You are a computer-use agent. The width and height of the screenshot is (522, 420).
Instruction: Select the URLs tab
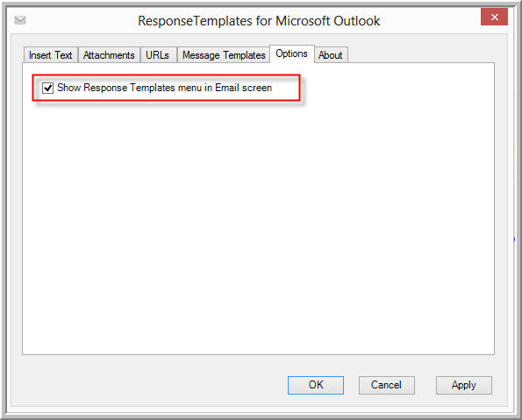157,55
